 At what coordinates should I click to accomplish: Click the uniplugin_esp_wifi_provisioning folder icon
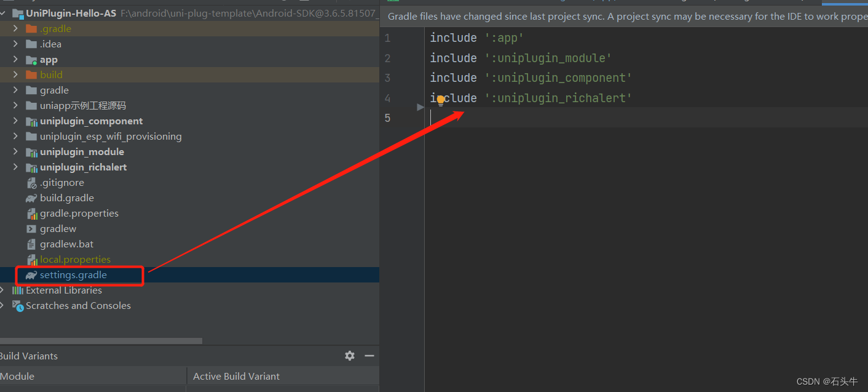[31, 137]
